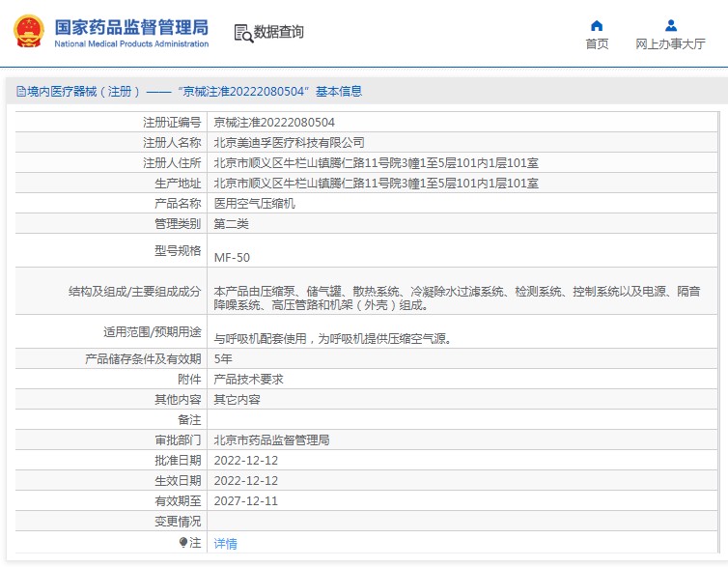Select 产品技术要求 cell
Viewport: 728px width, 567px height.
[x=248, y=380]
